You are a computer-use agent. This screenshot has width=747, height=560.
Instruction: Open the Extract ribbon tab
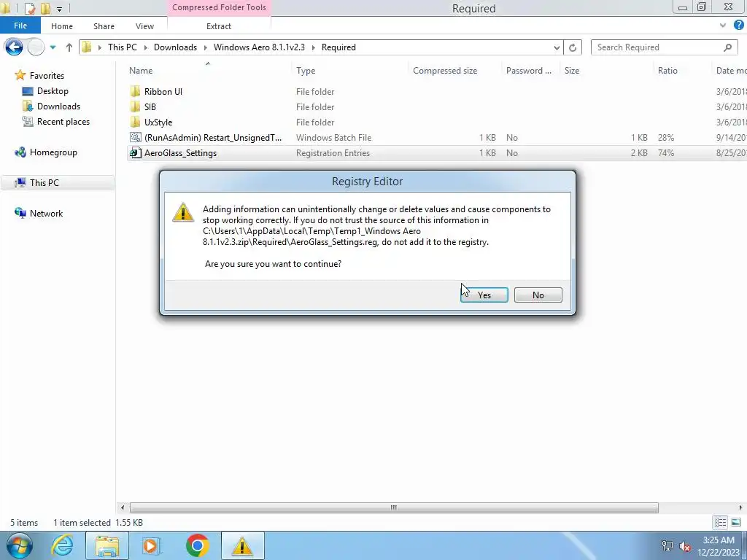[x=219, y=26]
